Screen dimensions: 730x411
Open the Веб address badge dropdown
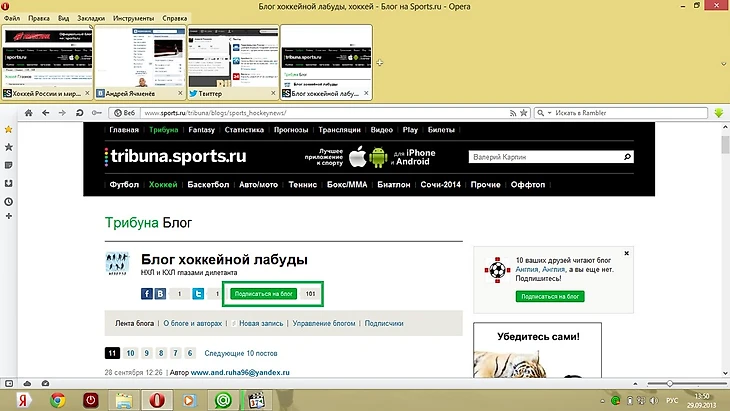(x=124, y=113)
